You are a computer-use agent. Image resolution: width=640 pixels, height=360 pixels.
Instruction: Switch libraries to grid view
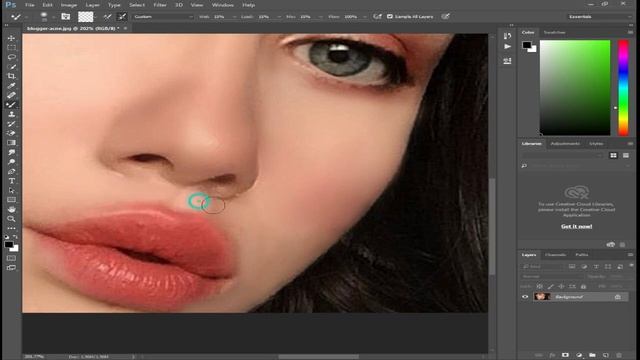613,156
